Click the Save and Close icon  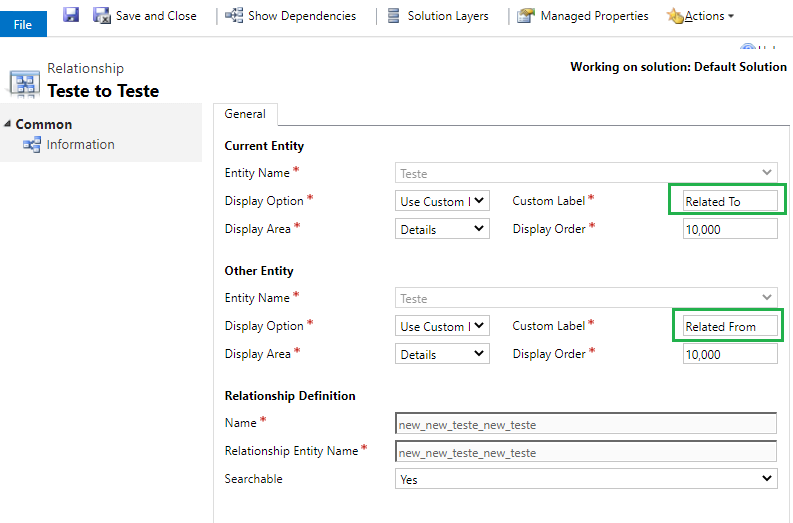tap(102, 15)
